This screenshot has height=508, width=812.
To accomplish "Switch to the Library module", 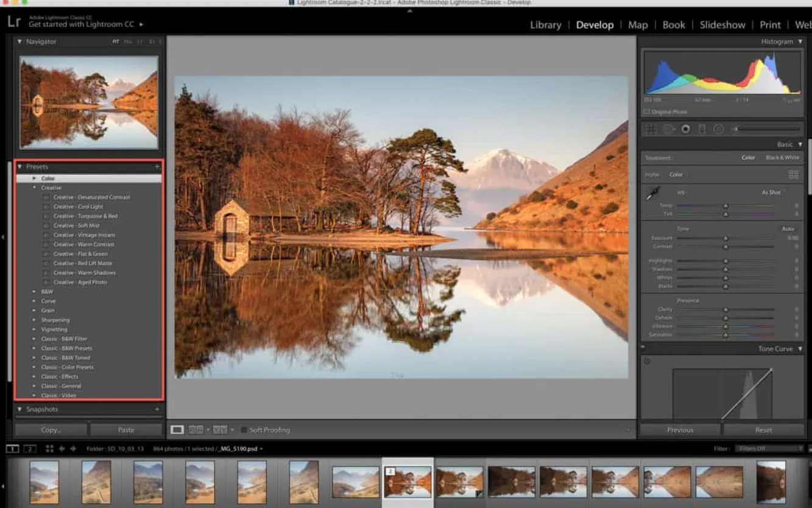I will click(x=545, y=25).
